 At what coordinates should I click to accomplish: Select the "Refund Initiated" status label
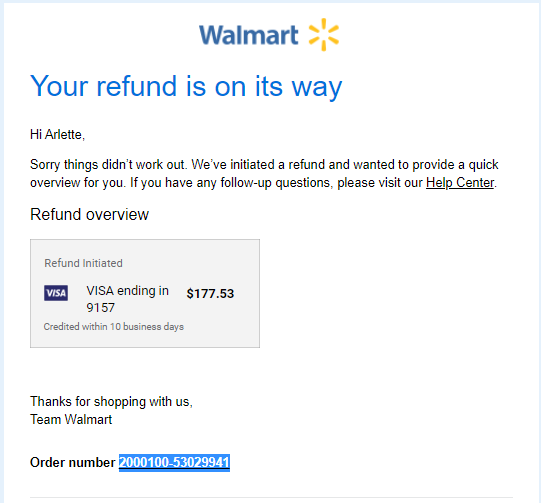pos(83,263)
